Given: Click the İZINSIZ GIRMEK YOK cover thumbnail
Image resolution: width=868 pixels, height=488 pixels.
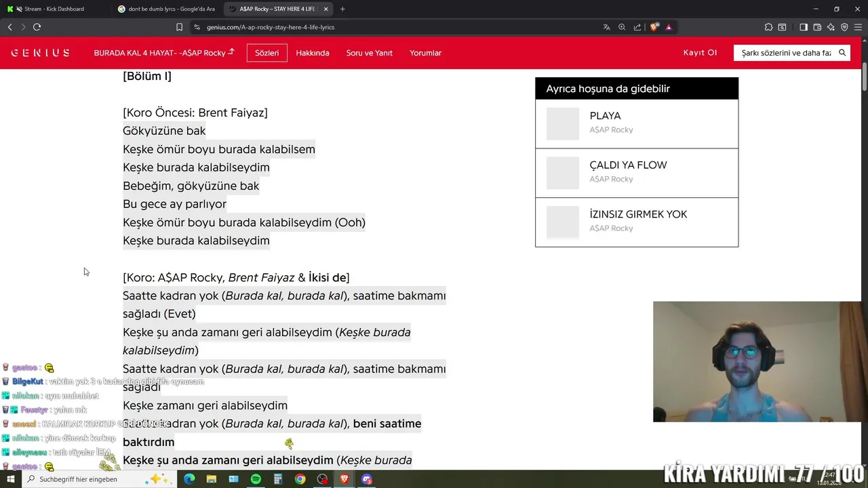Looking at the screenshot, I should [563, 222].
